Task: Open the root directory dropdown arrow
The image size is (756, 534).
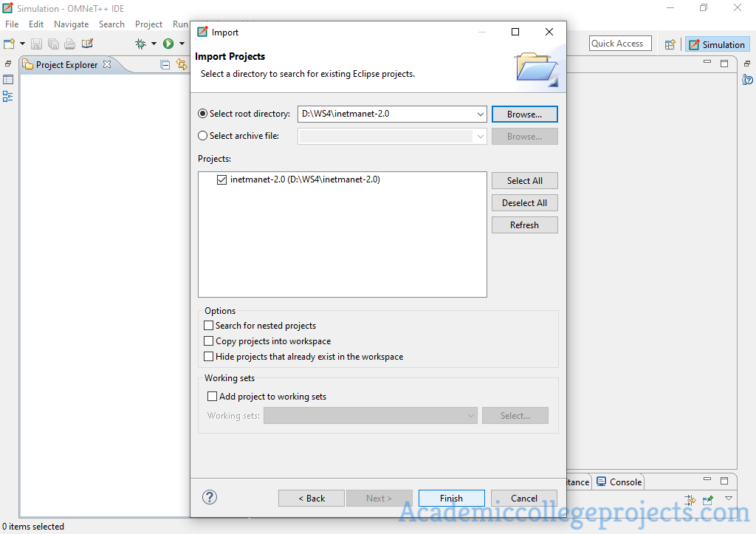Action: click(x=480, y=114)
